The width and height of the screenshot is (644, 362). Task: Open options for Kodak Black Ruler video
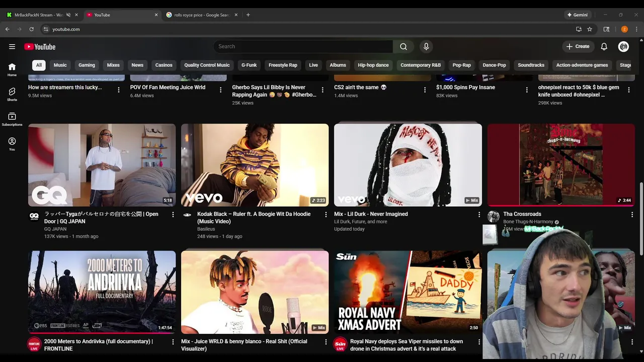(326, 215)
